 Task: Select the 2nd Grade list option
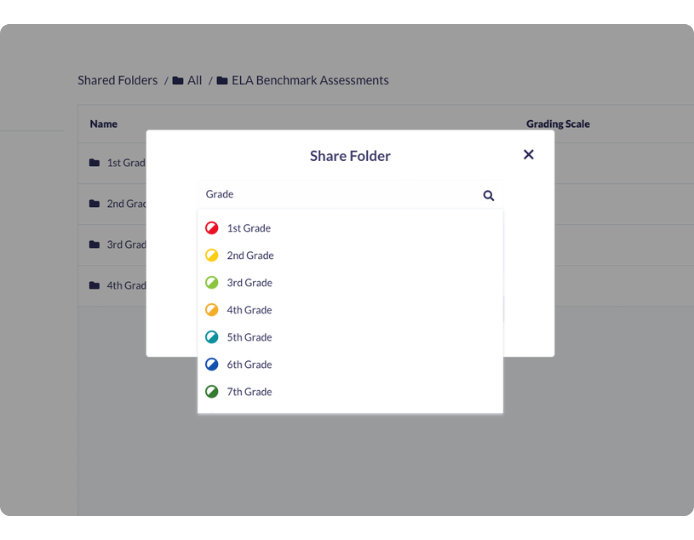250,255
